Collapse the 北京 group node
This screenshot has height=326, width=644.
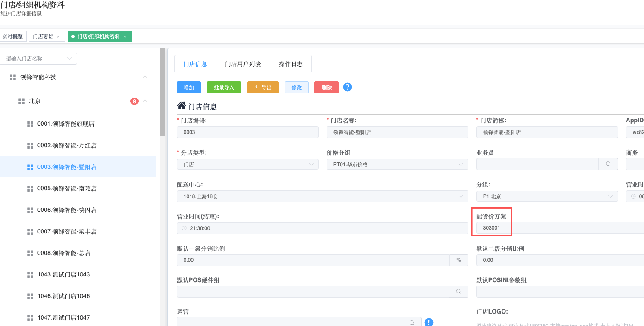[145, 101]
